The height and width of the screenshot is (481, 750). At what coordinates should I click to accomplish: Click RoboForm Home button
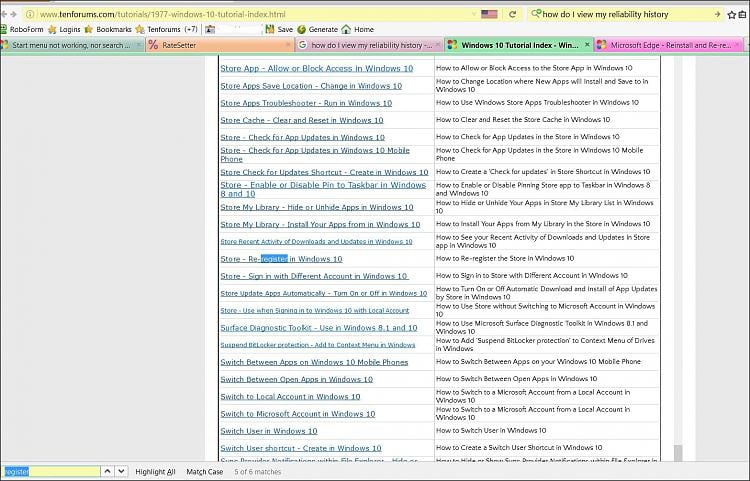358,29
